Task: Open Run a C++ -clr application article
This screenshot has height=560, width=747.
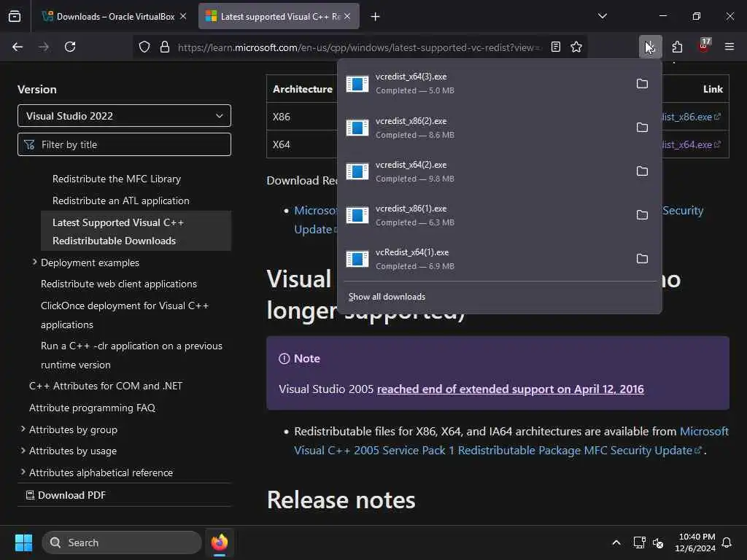Action: [x=131, y=355]
